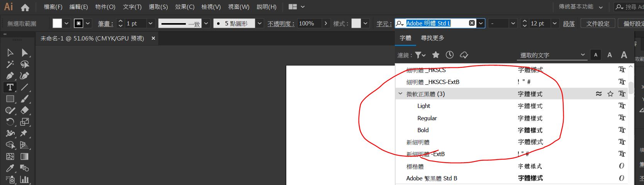The width and height of the screenshot is (644, 185).
Task: Select the Paintbrush tool
Action: (25, 99)
